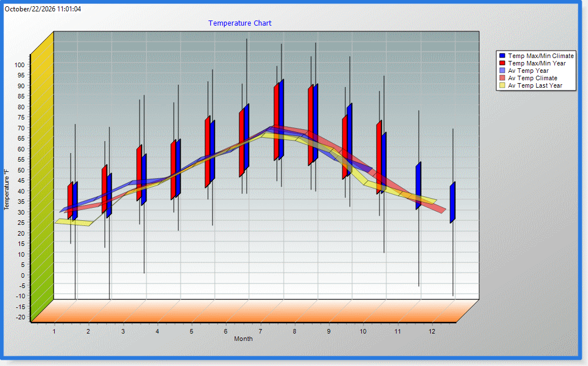Click the -20 value on the temperature axis
This screenshot has width=588, height=366.
pyautogui.click(x=21, y=317)
